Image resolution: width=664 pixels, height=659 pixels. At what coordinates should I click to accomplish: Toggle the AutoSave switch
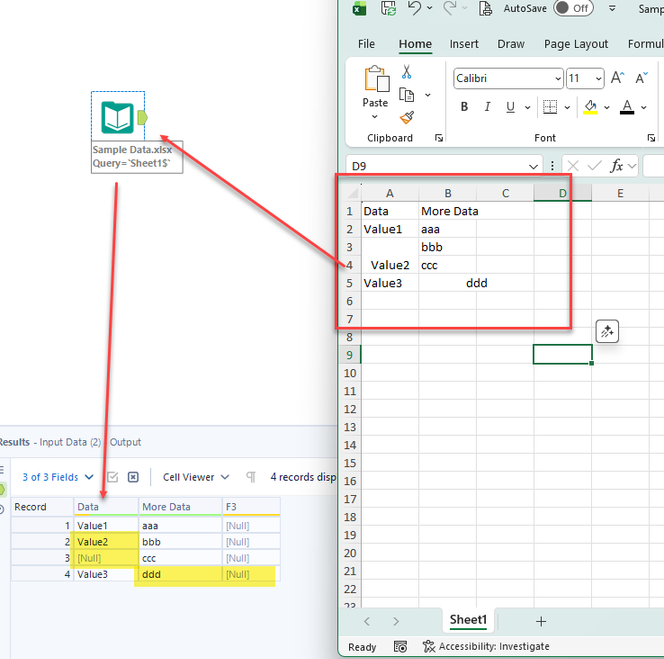pos(573,8)
